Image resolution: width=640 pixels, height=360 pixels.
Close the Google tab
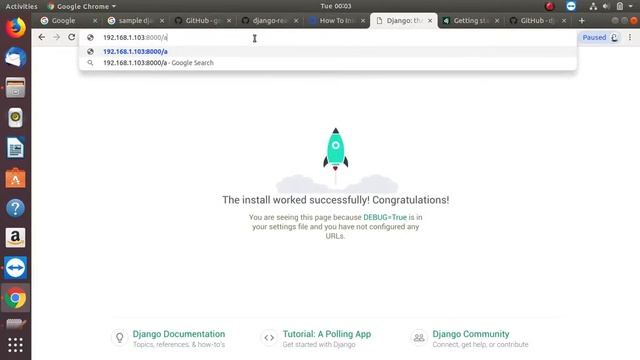point(95,20)
